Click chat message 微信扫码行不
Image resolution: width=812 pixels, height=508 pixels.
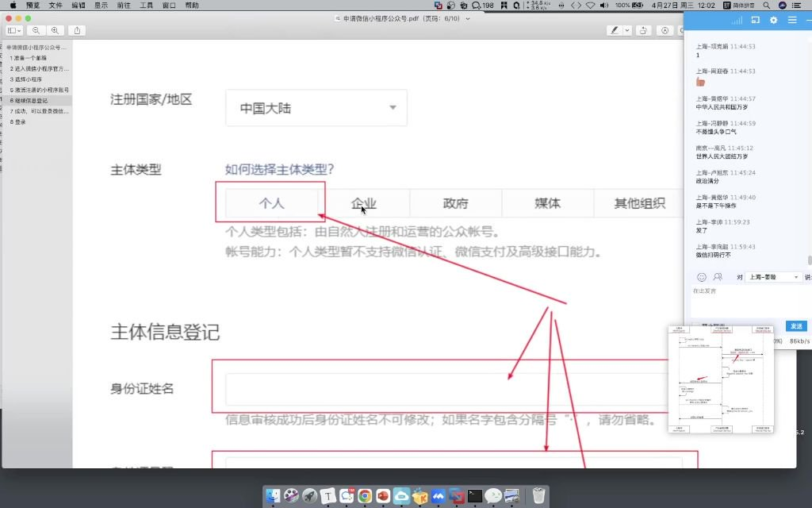click(714, 255)
